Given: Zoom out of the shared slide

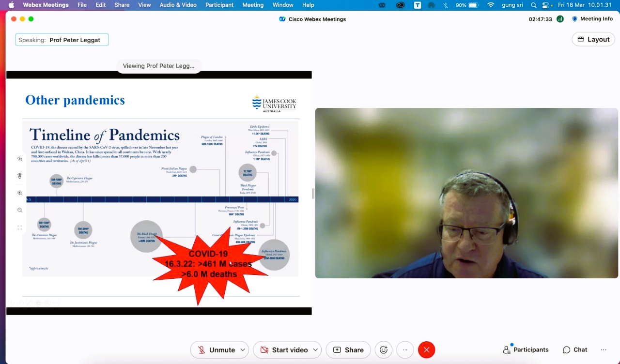Looking at the screenshot, I should click(20, 210).
